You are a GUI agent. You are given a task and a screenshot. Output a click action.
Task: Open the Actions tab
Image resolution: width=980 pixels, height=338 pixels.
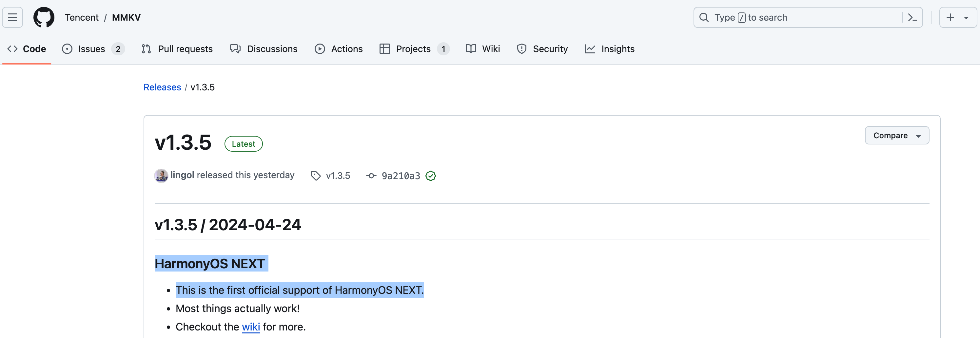click(339, 49)
